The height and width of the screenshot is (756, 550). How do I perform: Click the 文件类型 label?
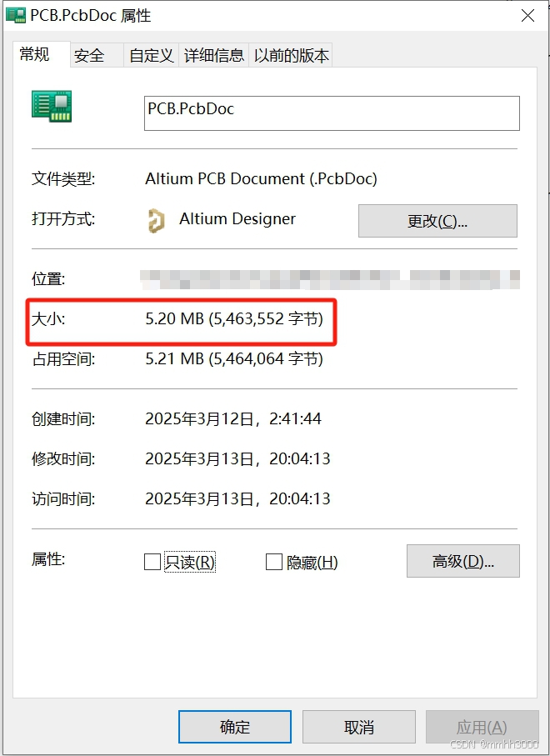click(63, 179)
